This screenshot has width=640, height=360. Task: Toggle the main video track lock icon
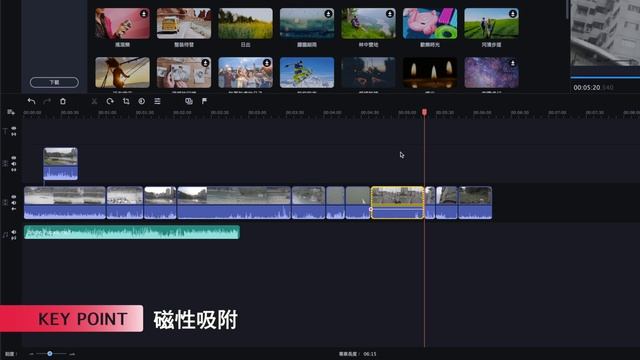point(14,209)
